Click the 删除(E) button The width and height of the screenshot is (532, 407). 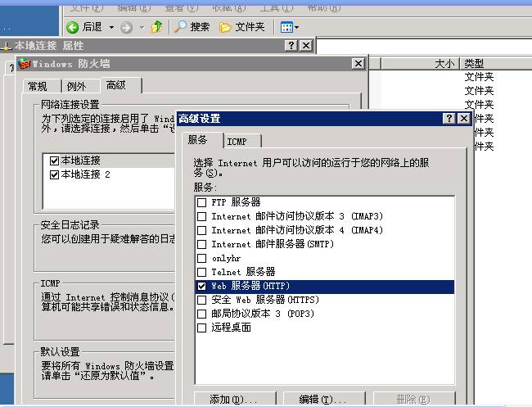(x=414, y=399)
